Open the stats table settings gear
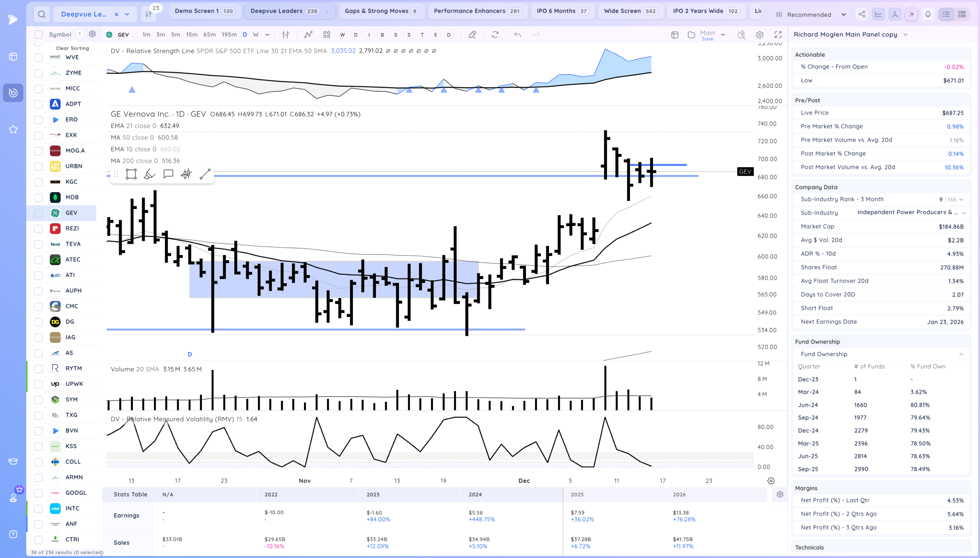980x558 pixels. point(780,494)
